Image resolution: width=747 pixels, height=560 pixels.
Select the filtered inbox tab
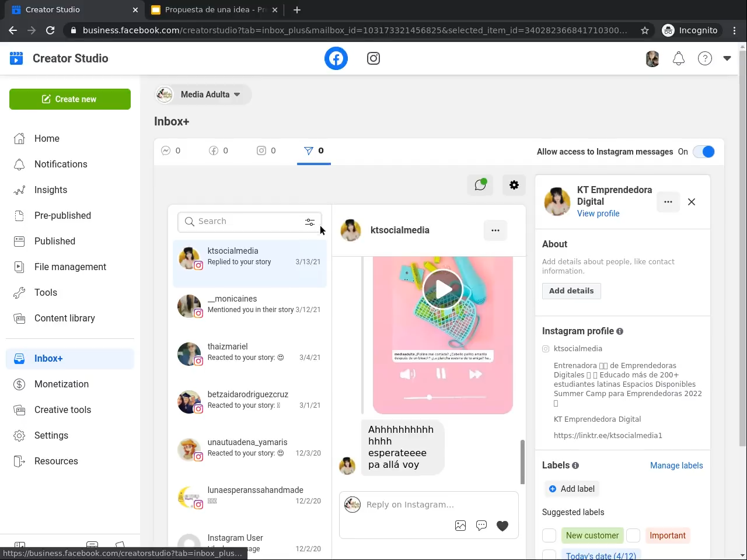click(x=314, y=151)
